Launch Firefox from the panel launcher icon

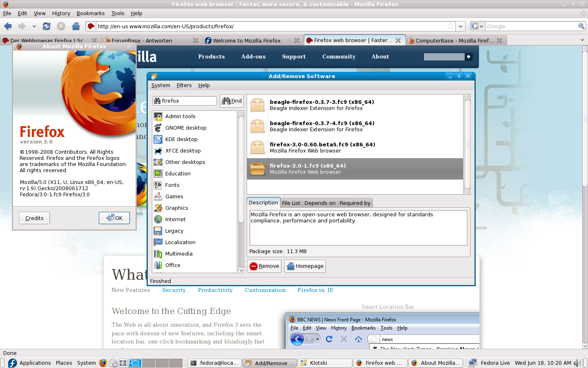[x=103, y=363]
